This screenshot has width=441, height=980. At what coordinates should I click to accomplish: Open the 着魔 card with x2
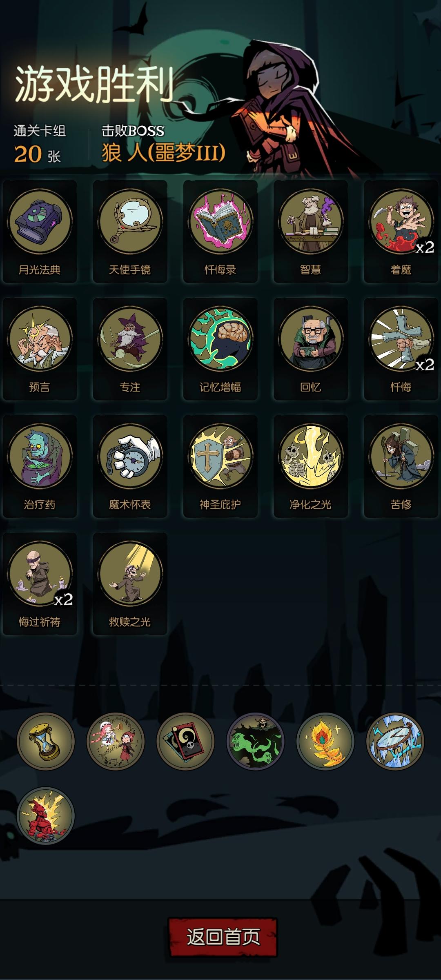[401, 232]
